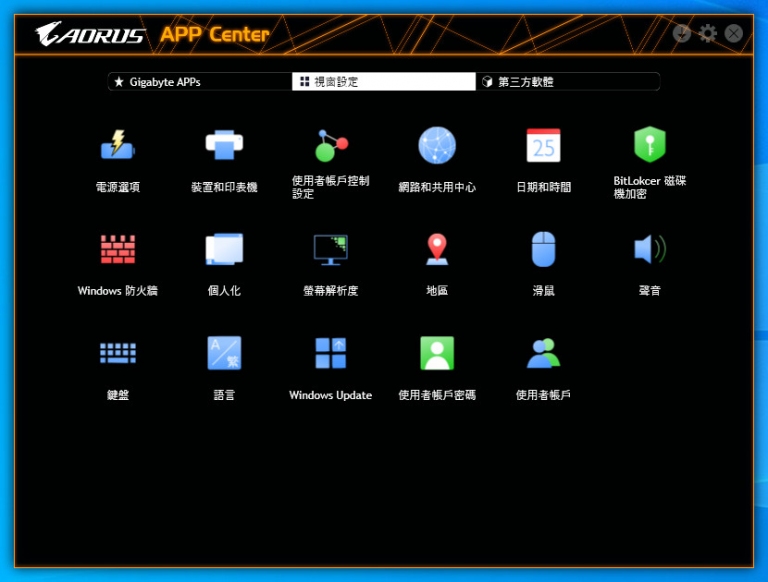
Task: Click the 使用者帳戶密碼 label text
Action: pyautogui.click(x=437, y=395)
